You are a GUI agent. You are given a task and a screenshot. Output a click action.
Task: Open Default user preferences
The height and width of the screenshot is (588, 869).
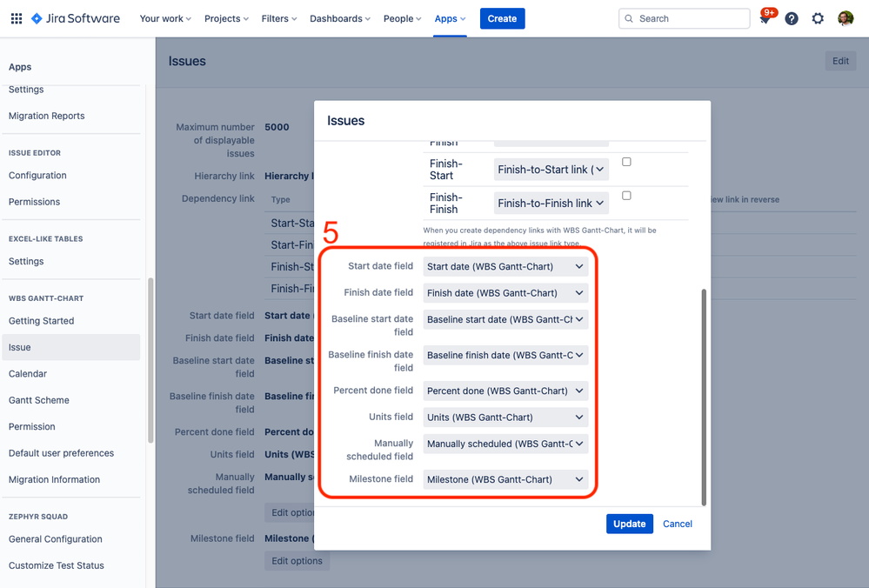pos(62,453)
